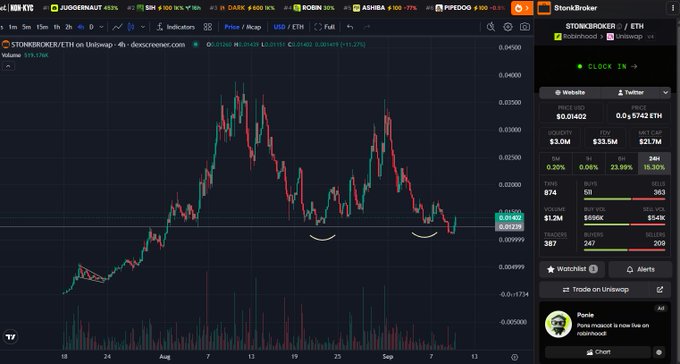The height and width of the screenshot is (364, 680).
Task: Open the chart layout grid icon
Action: point(208,27)
